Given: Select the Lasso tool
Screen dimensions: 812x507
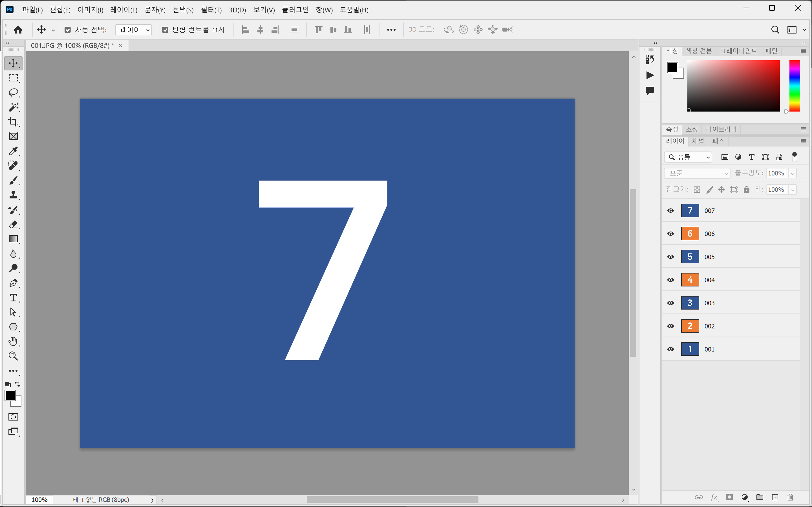Looking at the screenshot, I should pyautogui.click(x=13, y=92).
